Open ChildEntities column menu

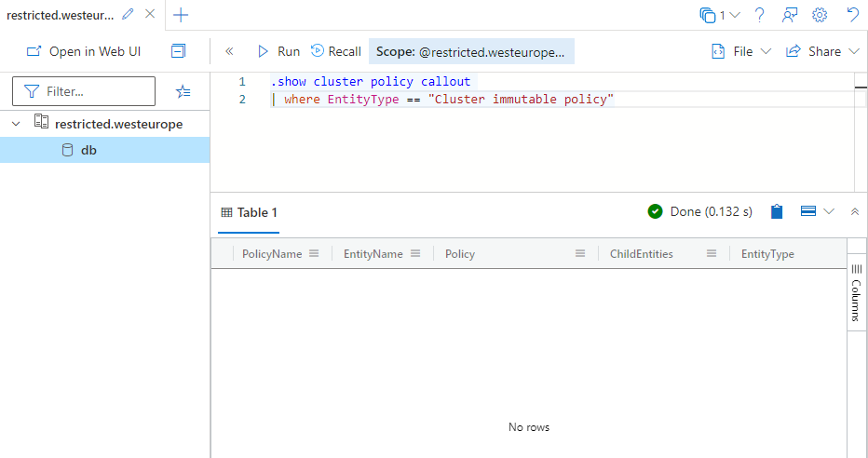[712, 253]
